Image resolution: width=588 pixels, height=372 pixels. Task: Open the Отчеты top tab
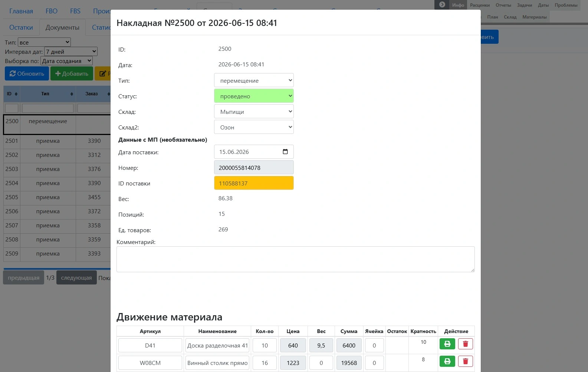click(503, 5)
